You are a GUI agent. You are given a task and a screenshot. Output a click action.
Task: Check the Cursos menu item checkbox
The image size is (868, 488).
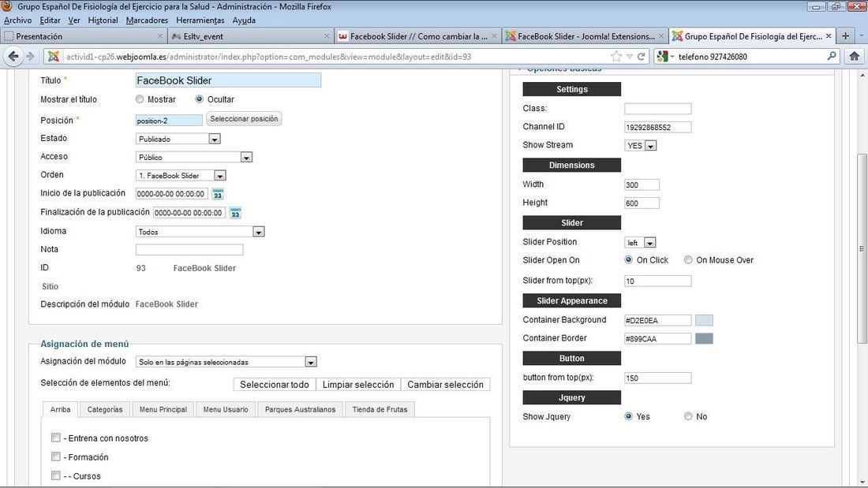(x=56, y=475)
